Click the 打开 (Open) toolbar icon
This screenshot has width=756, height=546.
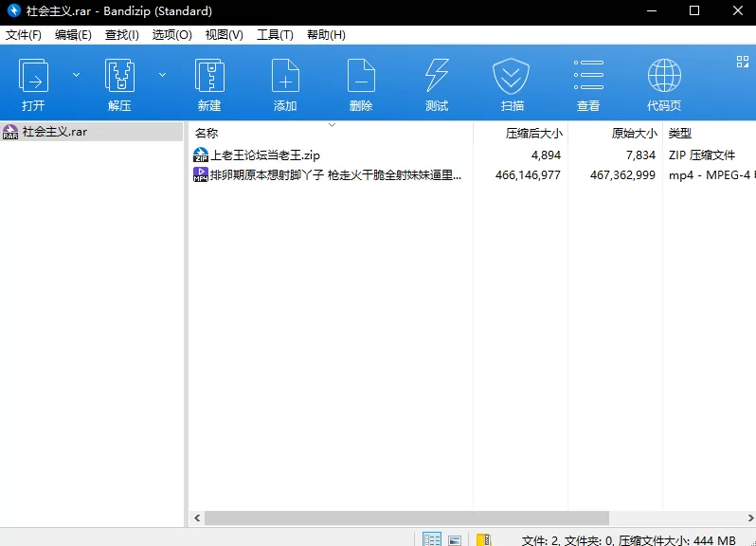pyautogui.click(x=34, y=83)
